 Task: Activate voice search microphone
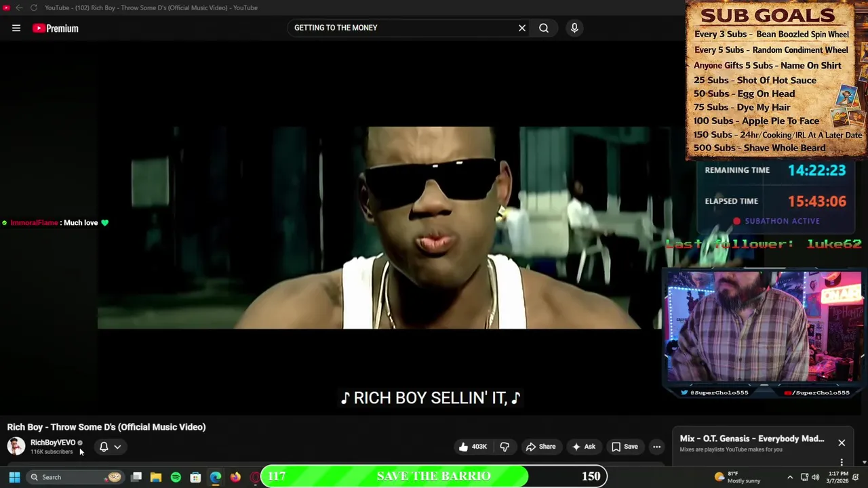(x=574, y=28)
